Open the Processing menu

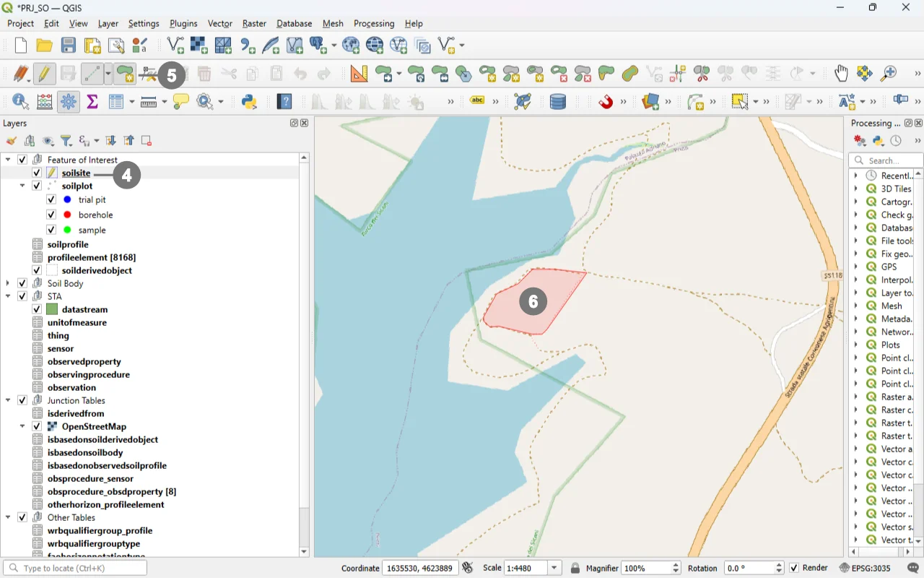(x=374, y=24)
